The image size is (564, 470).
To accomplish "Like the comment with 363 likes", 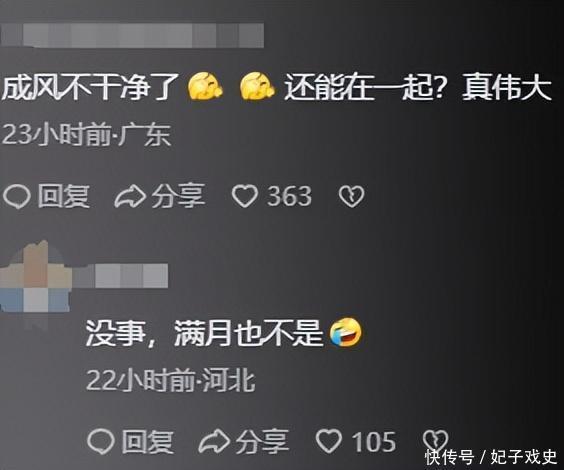I will point(245,196).
